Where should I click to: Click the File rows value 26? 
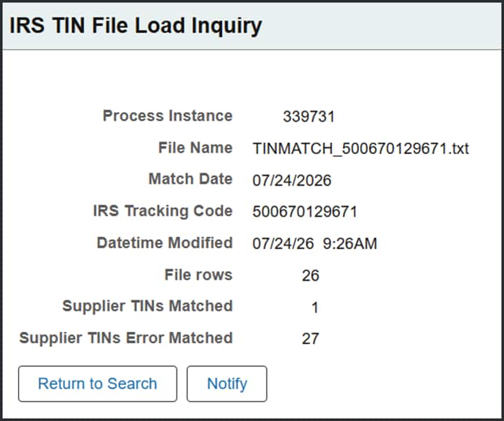tap(310, 275)
